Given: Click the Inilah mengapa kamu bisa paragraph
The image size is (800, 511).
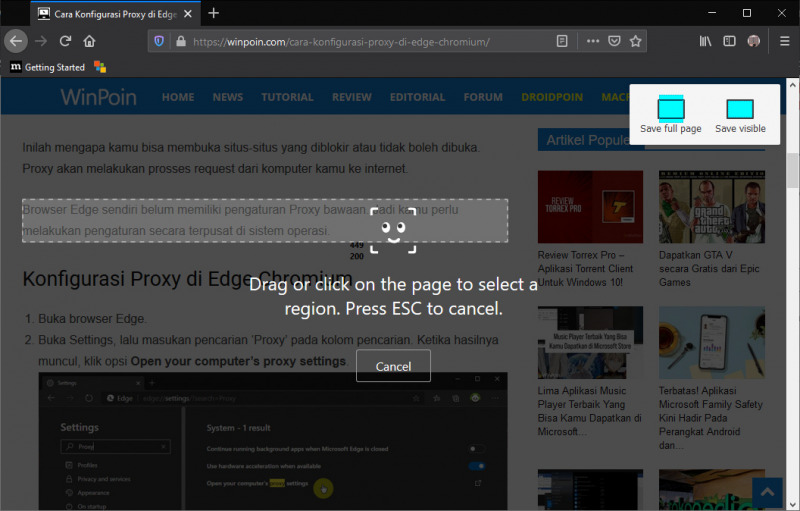Looking at the screenshot, I should click(x=251, y=158).
